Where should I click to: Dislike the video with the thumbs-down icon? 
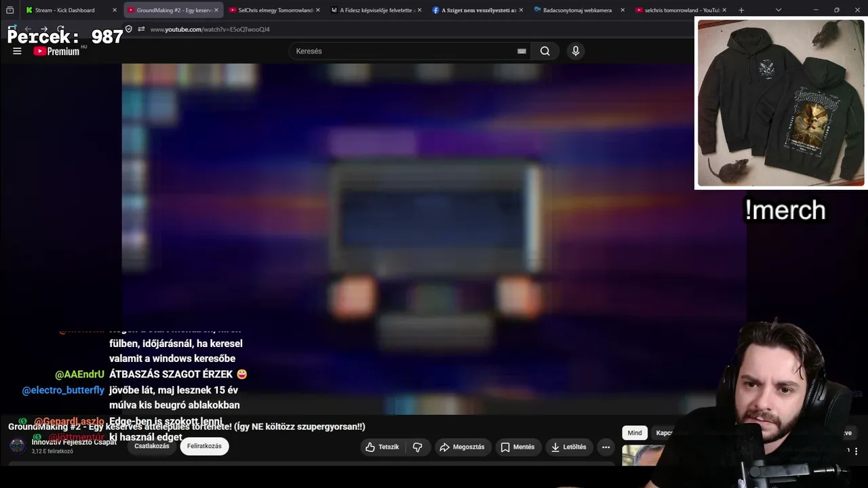tap(418, 447)
